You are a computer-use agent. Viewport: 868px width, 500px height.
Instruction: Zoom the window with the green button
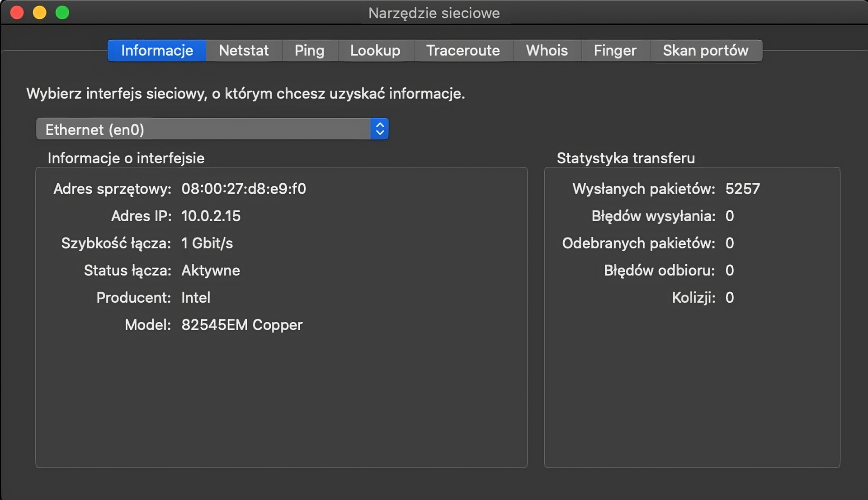click(63, 12)
